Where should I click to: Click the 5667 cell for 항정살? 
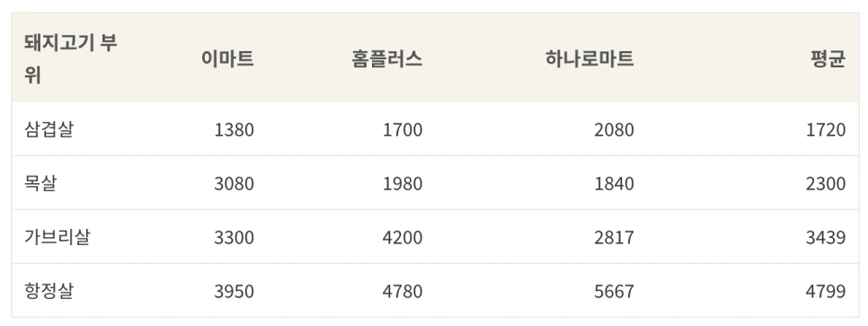point(614,291)
